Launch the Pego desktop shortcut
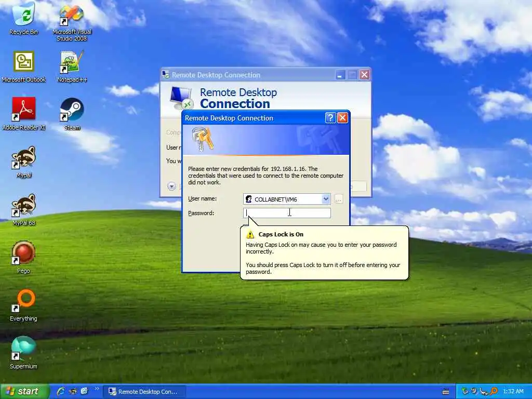The width and height of the screenshot is (532, 399). point(24,257)
